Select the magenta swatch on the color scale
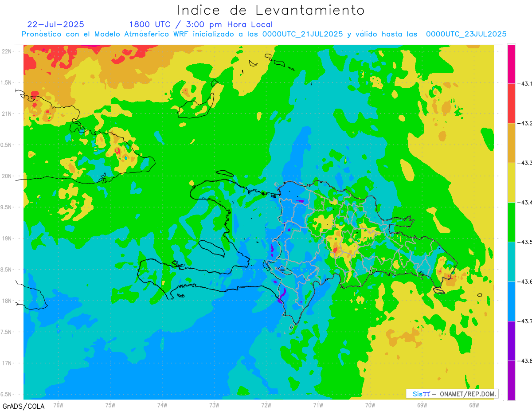Viewport: 532px width, 411px height. [x=511, y=64]
